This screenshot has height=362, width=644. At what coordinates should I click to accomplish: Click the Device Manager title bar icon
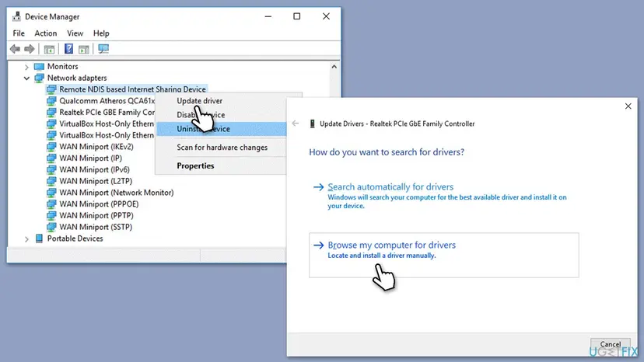[x=16, y=16]
